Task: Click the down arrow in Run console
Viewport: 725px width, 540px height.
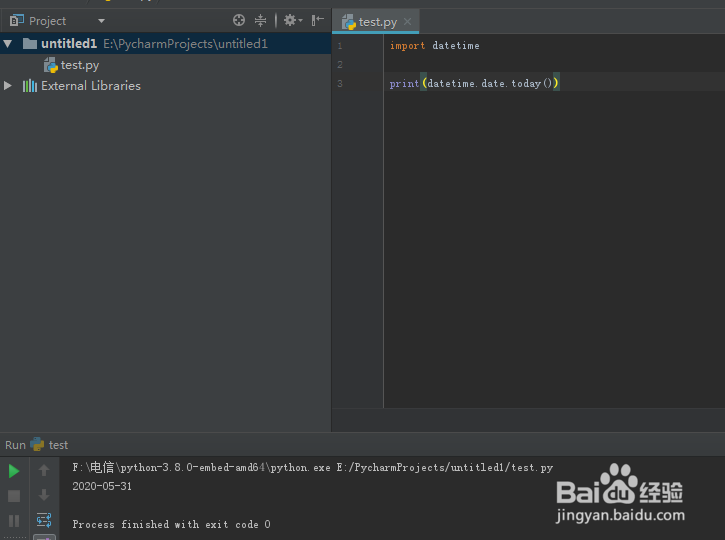Action: pyautogui.click(x=44, y=495)
